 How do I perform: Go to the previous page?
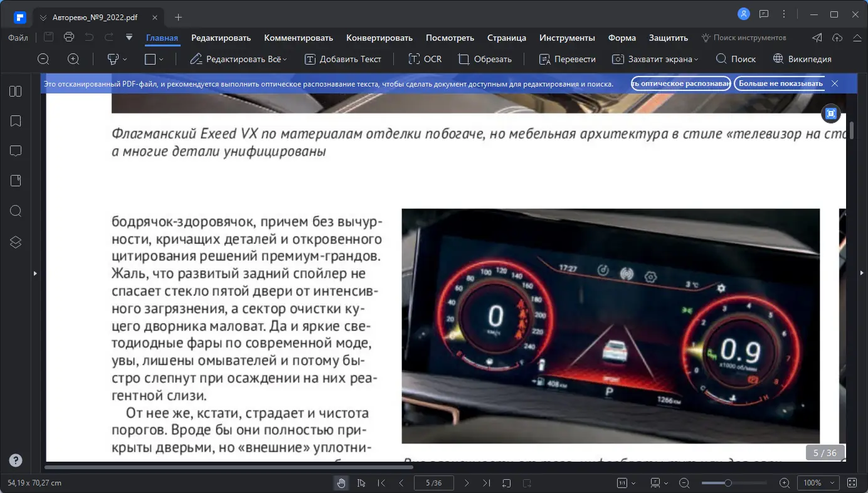pyautogui.click(x=401, y=483)
